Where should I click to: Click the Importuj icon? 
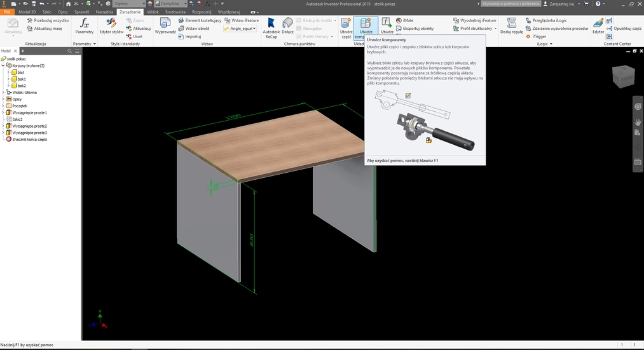pyautogui.click(x=181, y=36)
